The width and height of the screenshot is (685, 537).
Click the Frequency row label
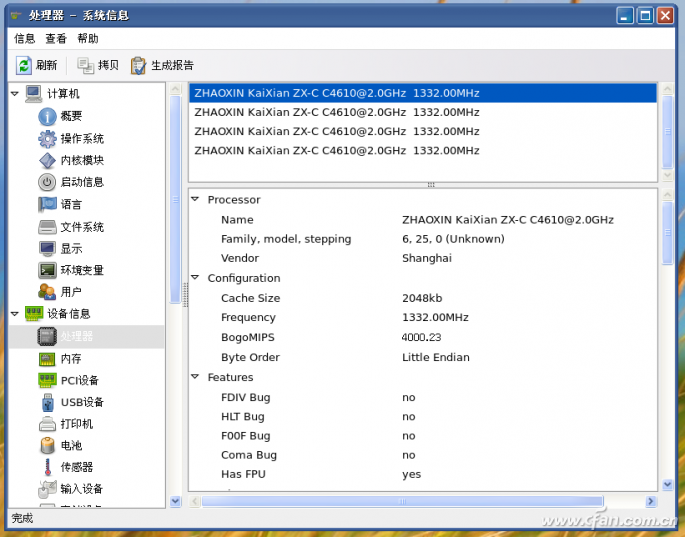click(248, 318)
